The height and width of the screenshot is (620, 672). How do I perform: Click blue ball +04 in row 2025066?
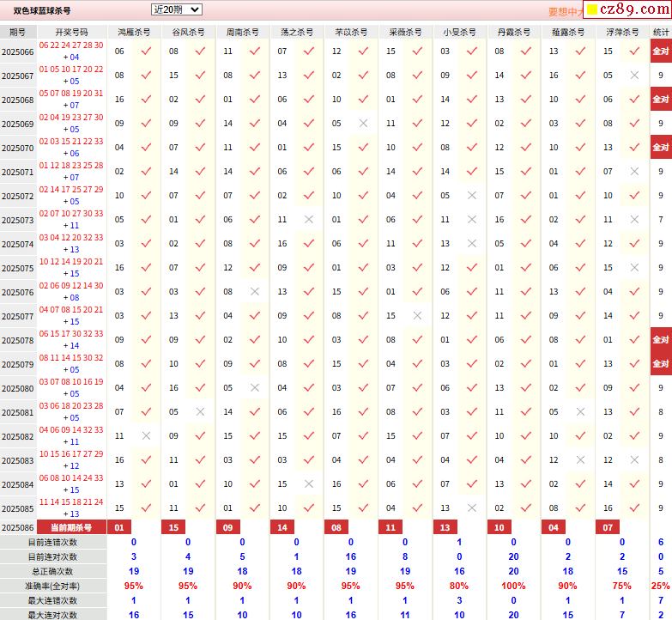71,57
